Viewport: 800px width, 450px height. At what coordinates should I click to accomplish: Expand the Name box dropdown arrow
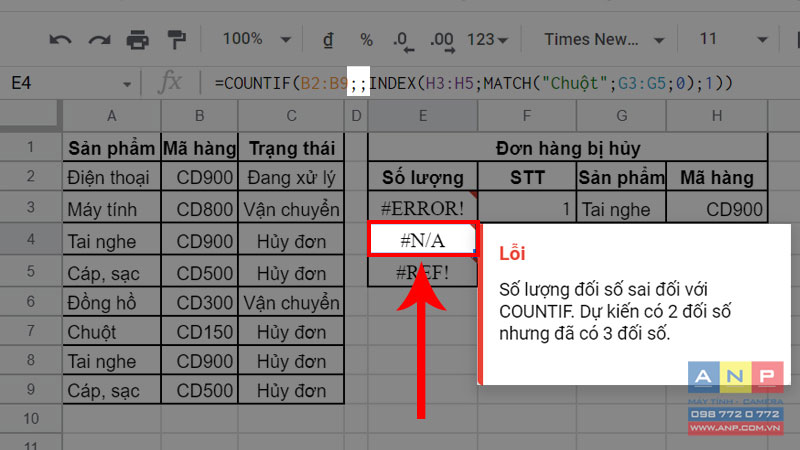[x=127, y=84]
